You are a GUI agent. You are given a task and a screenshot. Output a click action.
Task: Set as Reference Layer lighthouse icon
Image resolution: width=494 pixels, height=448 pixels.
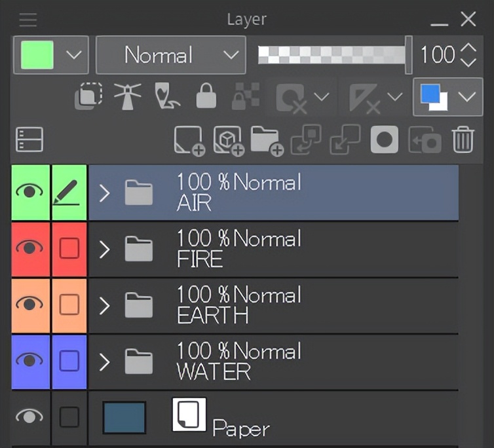[127, 97]
